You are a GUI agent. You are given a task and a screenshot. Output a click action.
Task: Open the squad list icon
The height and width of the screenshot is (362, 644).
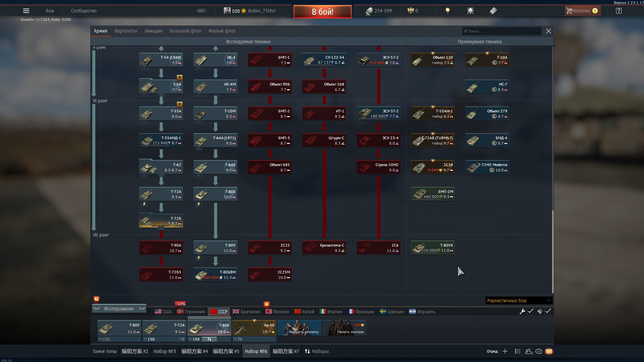[x=517, y=351]
